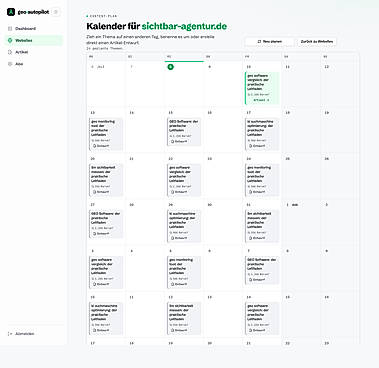The image size is (379, 368).
Task: Open Artikel link on the July 10 card
Action: click(x=261, y=100)
